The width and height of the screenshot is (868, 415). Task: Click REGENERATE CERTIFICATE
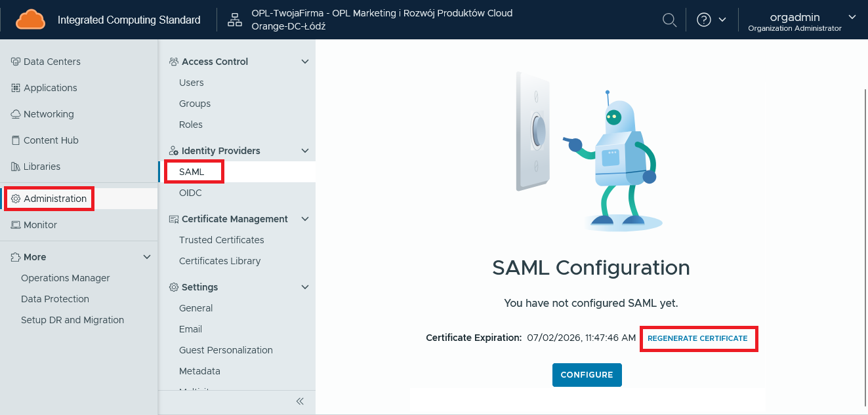click(x=698, y=338)
